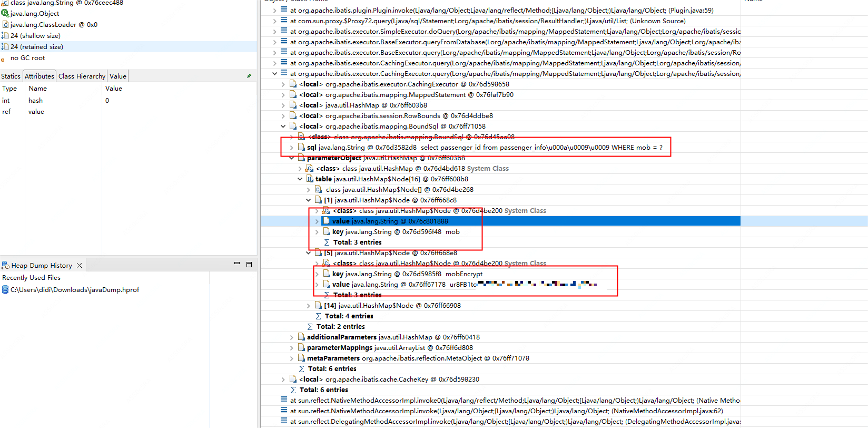Expand the [14] HashMap$Node entry
The height and width of the screenshot is (428, 868).
click(x=308, y=305)
